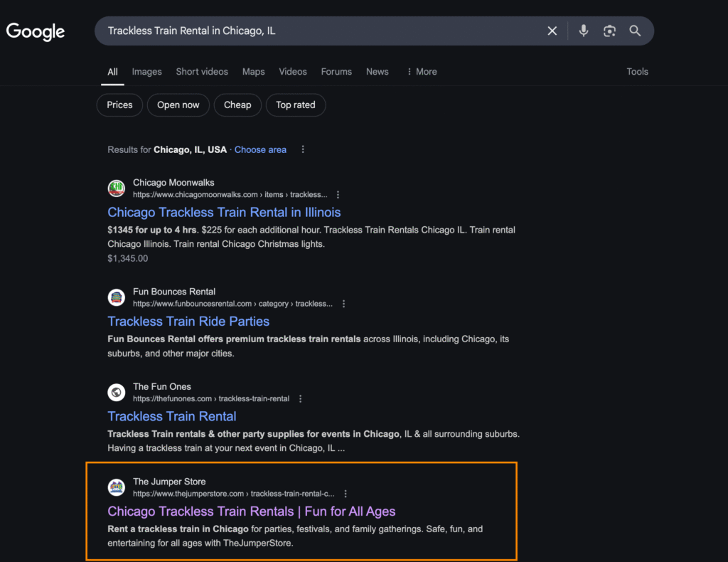728x562 pixels.
Task: Open options menu for Chicago Moonwalks result
Action: click(x=338, y=195)
